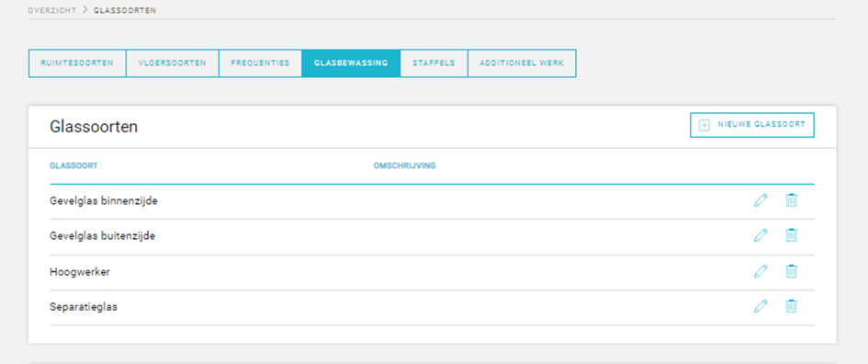Sort by the Glassoort column header
Image resolution: width=868 pixels, height=364 pixels.
(73, 165)
